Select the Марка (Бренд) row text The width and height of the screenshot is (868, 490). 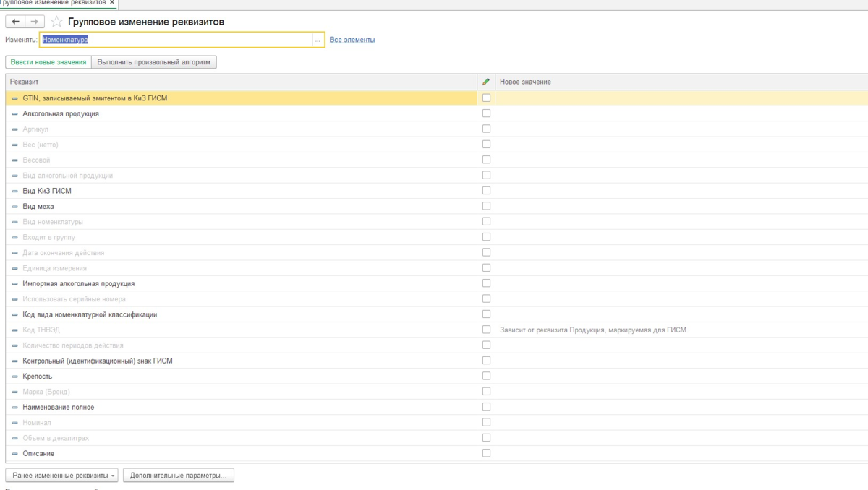tap(46, 392)
